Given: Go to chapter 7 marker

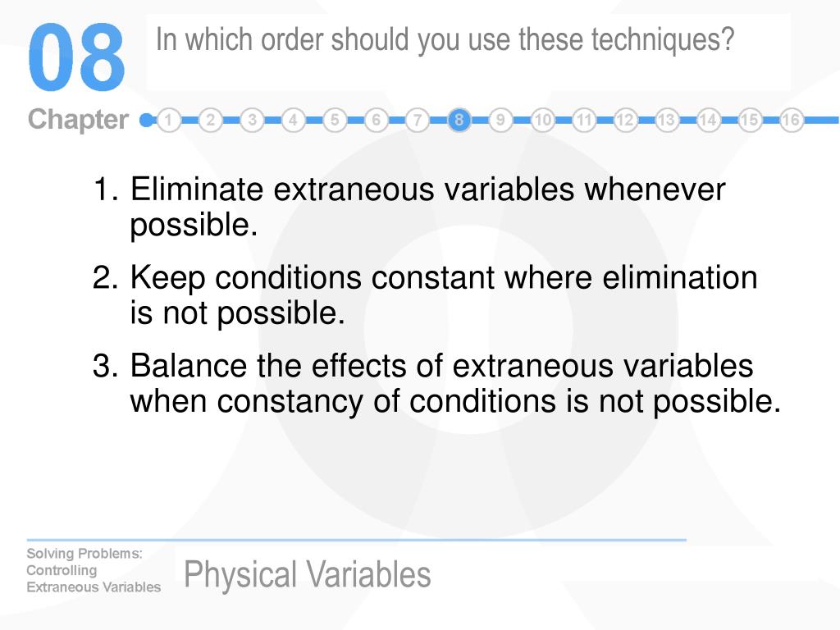Looking at the screenshot, I should tap(418, 120).
